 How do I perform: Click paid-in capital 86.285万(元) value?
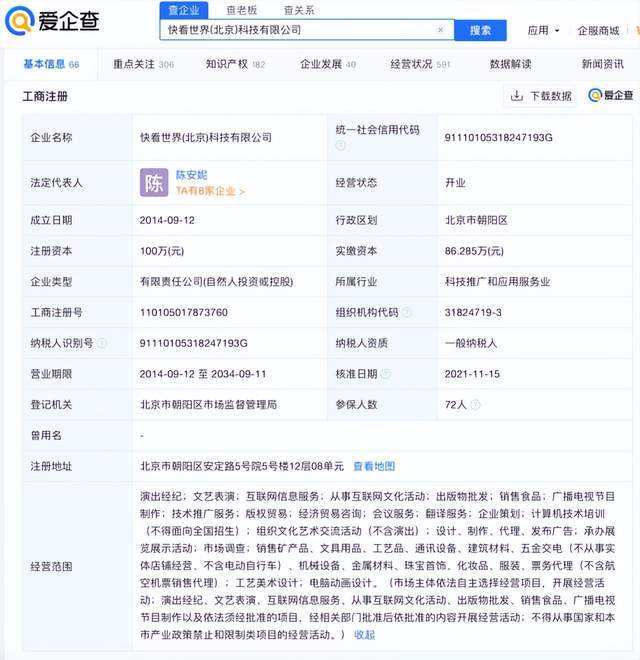[474, 251]
